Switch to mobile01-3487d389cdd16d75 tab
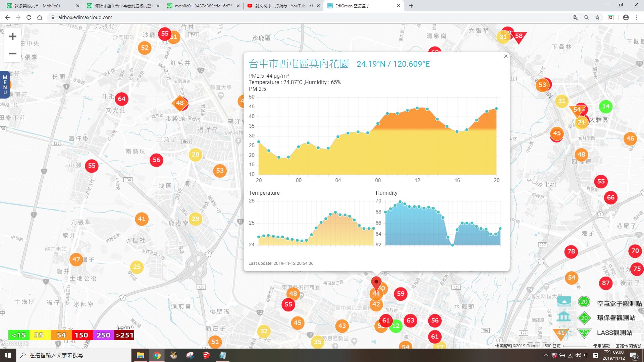This screenshot has width=644, height=362. coord(203,6)
